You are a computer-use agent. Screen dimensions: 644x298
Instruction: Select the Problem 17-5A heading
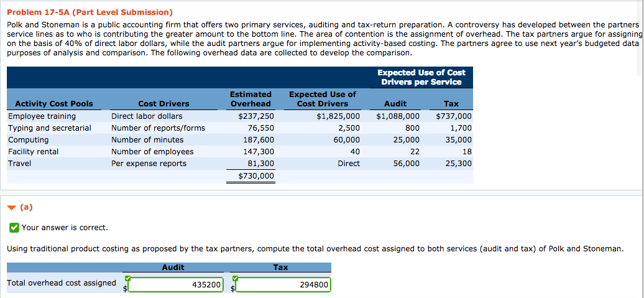(x=90, y=12)
